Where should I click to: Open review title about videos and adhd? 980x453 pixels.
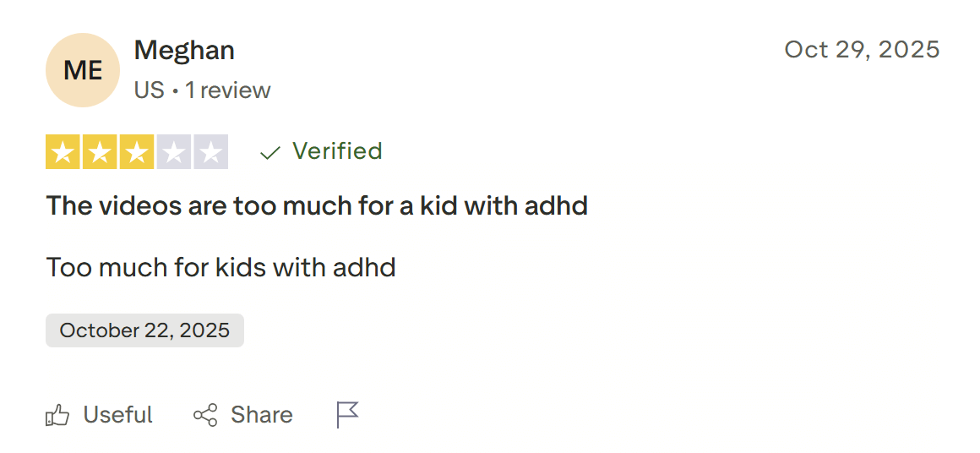[317, 205]
